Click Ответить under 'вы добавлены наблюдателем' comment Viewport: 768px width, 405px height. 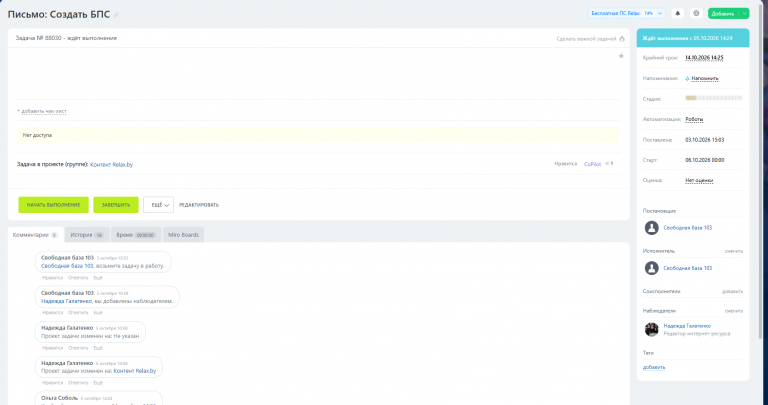[78, 312]
